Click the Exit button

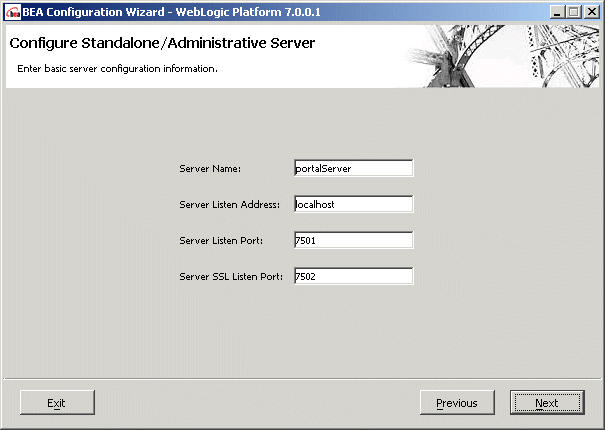(57, 403)
